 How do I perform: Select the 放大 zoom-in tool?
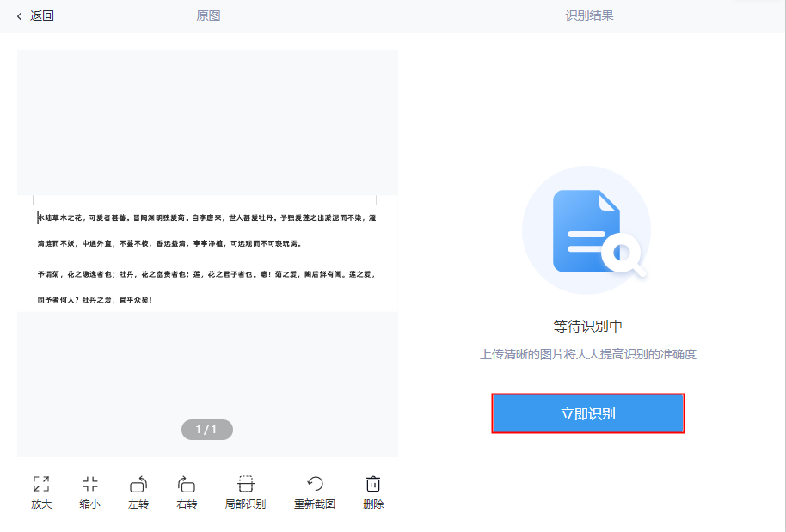(x=40, y=484)
